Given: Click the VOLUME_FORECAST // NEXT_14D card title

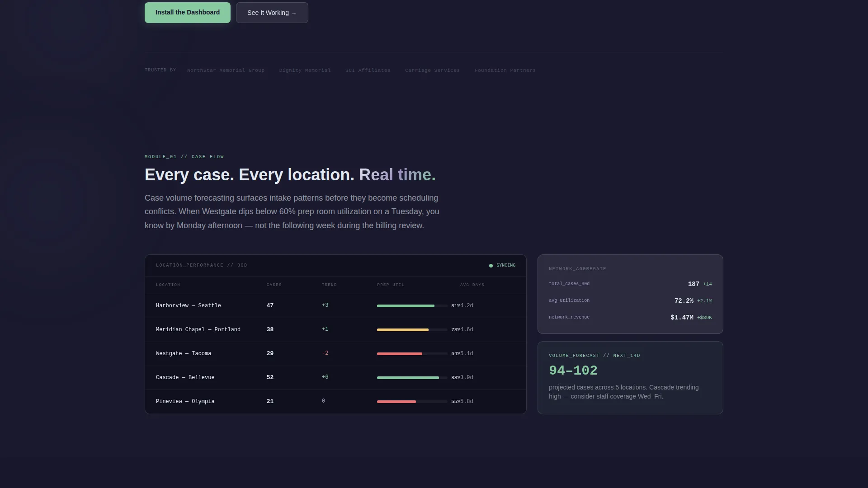Looking at the screenshot, I should [594, 356].
